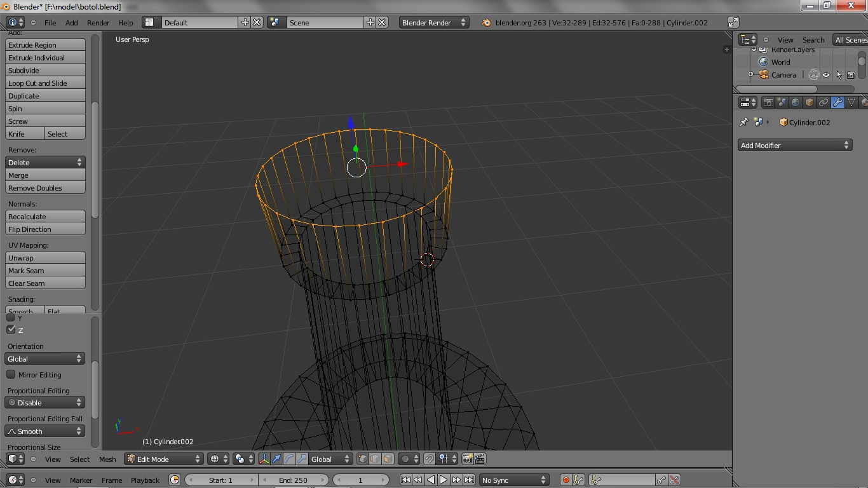Open the World properties tab icon
The image size is (868, 488).
[796, 102]
